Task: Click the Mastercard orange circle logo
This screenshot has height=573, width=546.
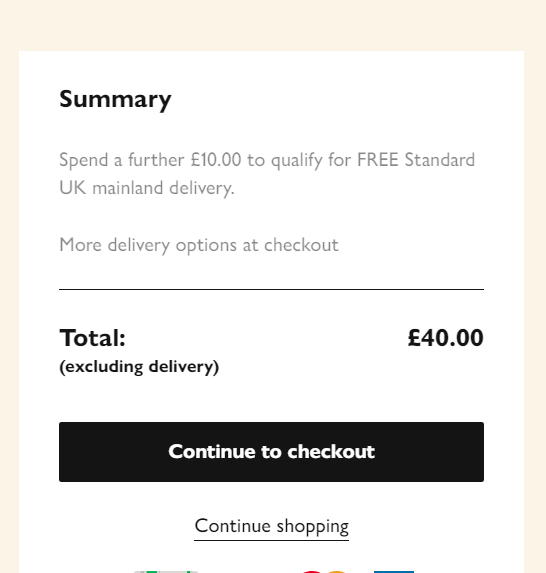Action: (x=336, y=572)
